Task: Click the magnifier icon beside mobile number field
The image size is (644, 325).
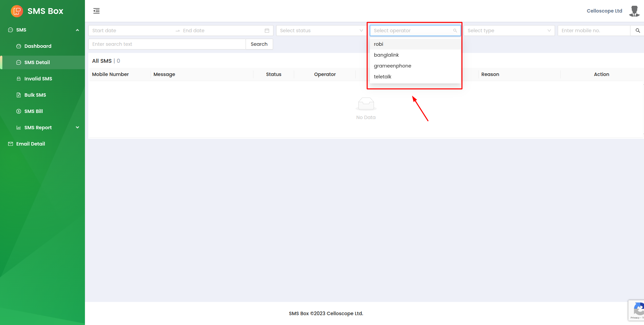Action: (638, 31)
